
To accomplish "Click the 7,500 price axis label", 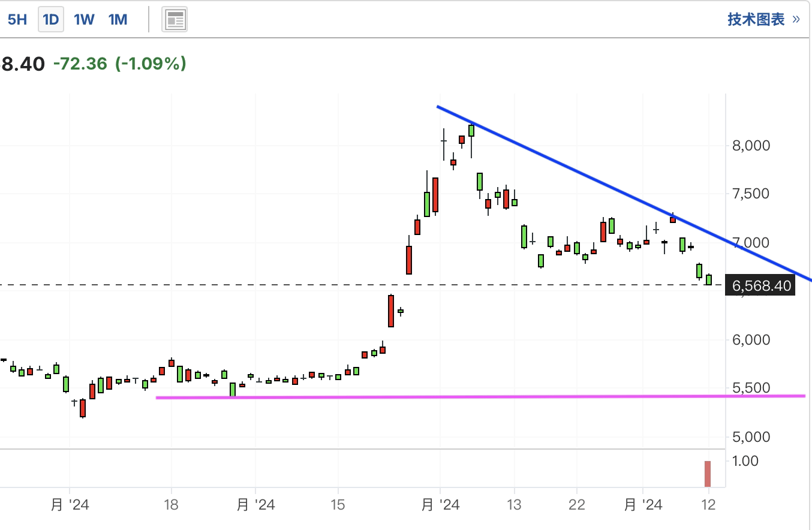I will (x=751, y=194).
